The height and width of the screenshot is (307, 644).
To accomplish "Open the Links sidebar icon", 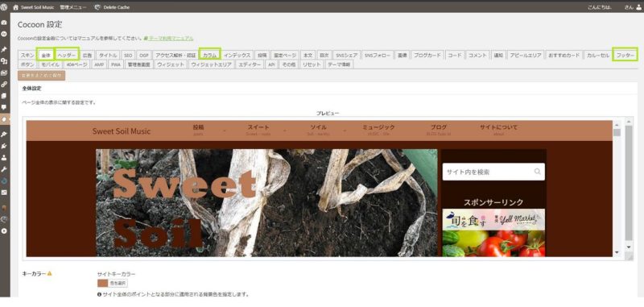I will tap(4, 85).
